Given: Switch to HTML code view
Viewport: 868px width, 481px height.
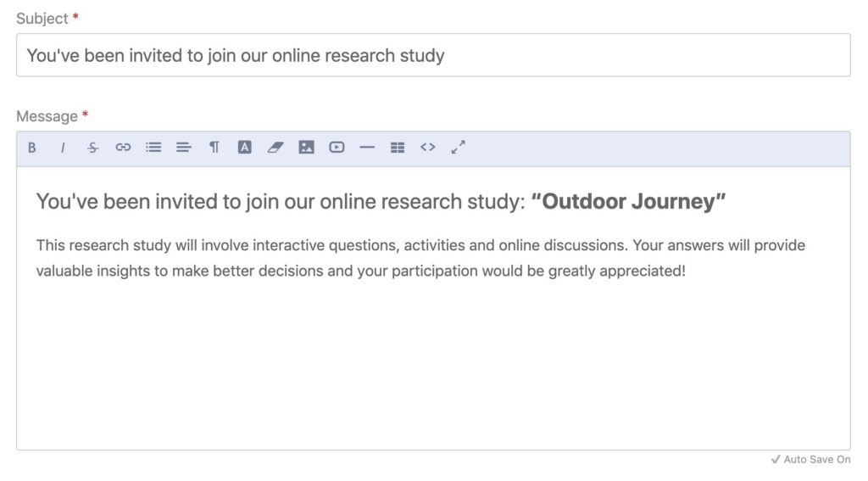Looking at the screenshot, I should (428, 148).
